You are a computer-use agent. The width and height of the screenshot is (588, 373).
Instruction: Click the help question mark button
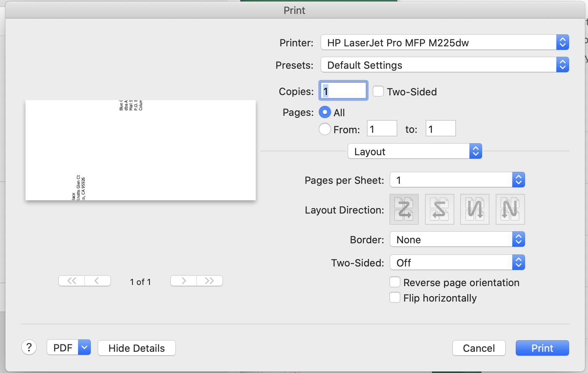[29, 347]
